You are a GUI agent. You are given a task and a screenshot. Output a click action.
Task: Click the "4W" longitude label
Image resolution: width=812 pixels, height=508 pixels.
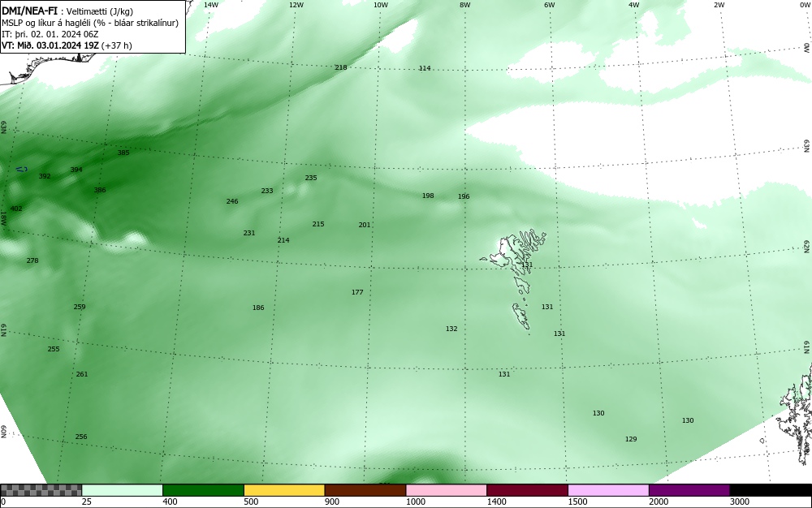pos(634,5)
